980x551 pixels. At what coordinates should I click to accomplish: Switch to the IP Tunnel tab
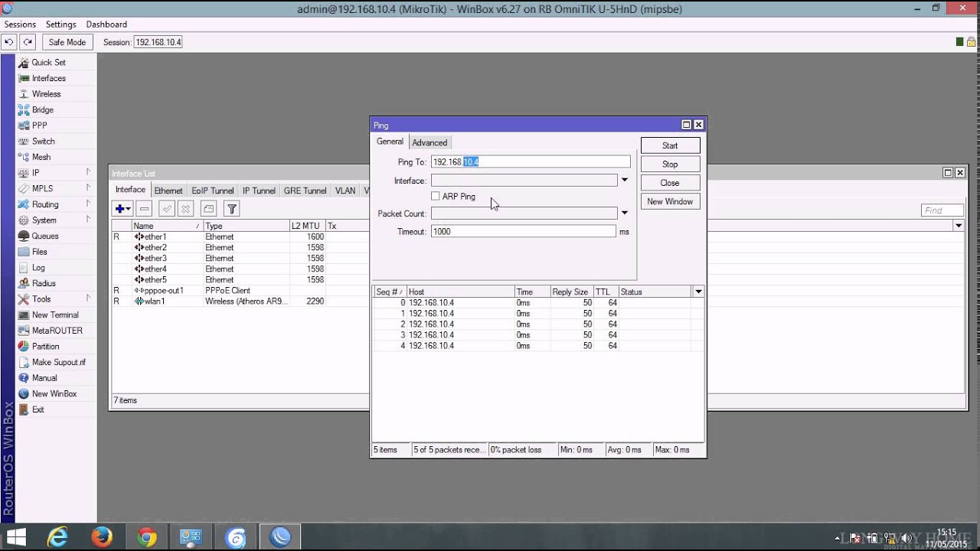tap(259, 191)
